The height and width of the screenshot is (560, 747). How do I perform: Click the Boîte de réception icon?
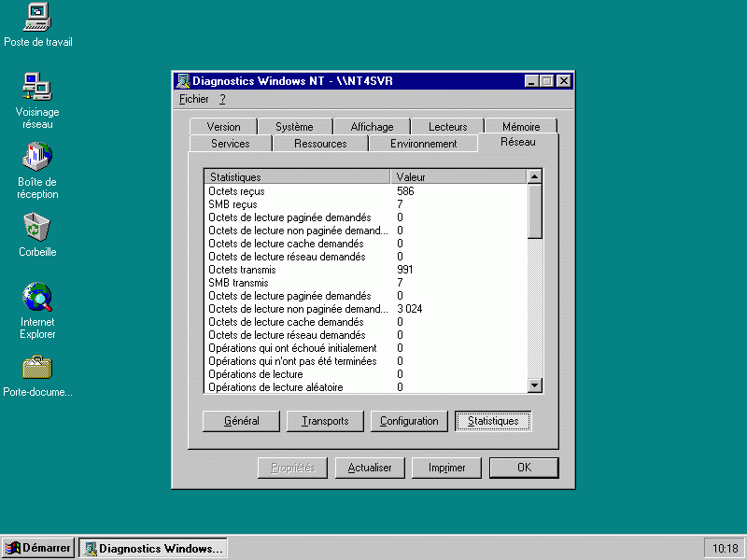(x=37, y=158)
